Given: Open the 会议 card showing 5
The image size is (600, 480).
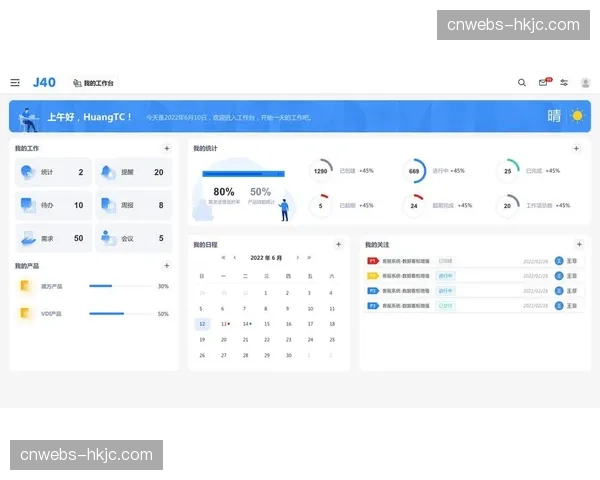Looking at the screenshot, I should click(134, 238).
